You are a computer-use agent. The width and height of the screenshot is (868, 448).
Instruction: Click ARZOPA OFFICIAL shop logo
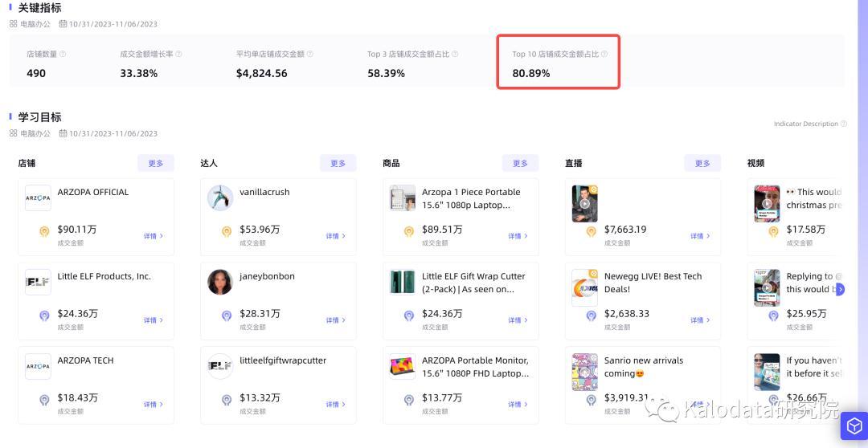pos(39,198)
